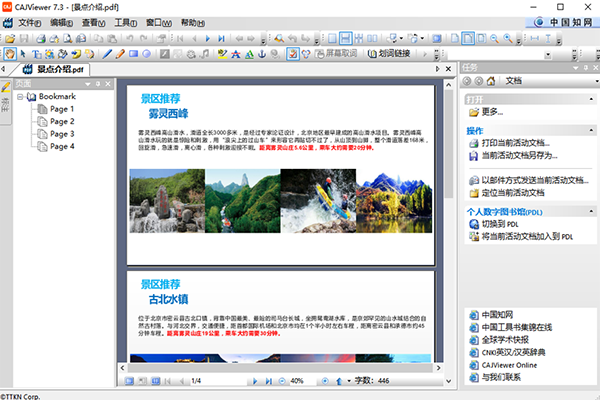The image size is (600, 400).
Task: Open print preview with the magnifier page icon
Action: pos(68,38)
